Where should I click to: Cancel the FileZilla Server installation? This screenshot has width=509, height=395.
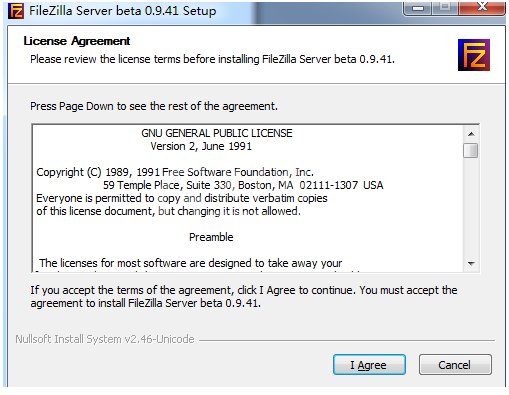[x=455, y=365]
